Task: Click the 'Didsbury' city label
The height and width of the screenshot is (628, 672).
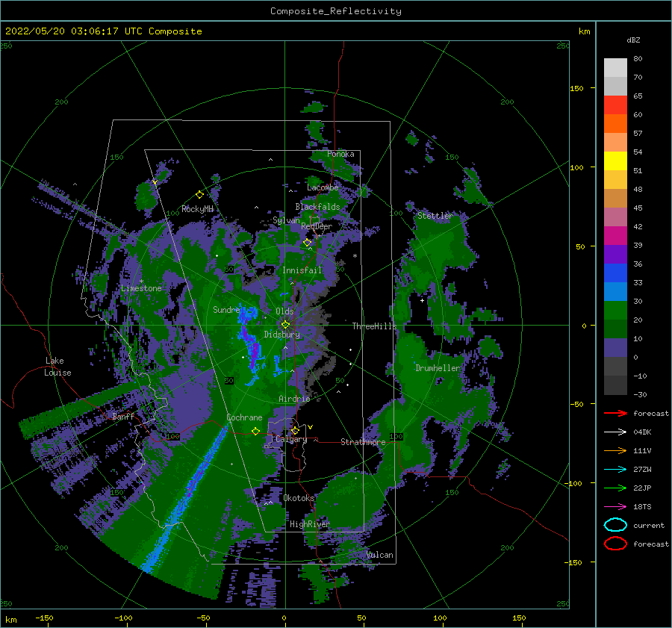Action: (x=282, y=335)
